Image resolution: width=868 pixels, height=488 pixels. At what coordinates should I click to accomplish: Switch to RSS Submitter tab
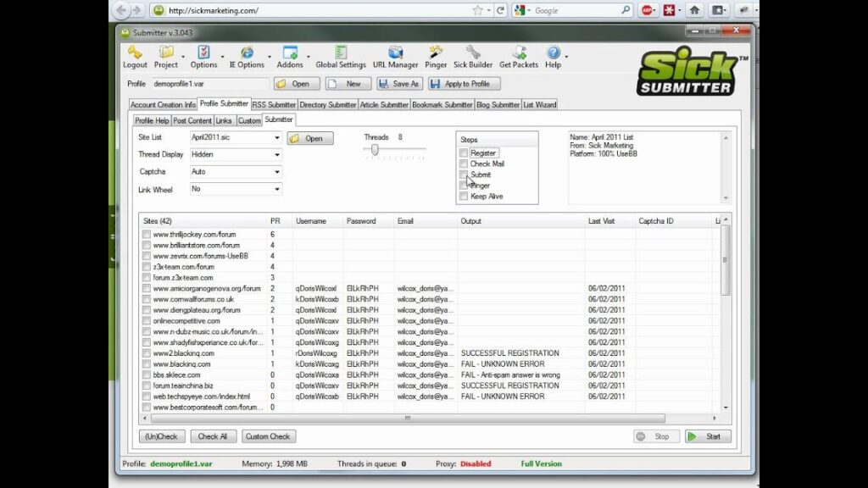pos(274,104)
